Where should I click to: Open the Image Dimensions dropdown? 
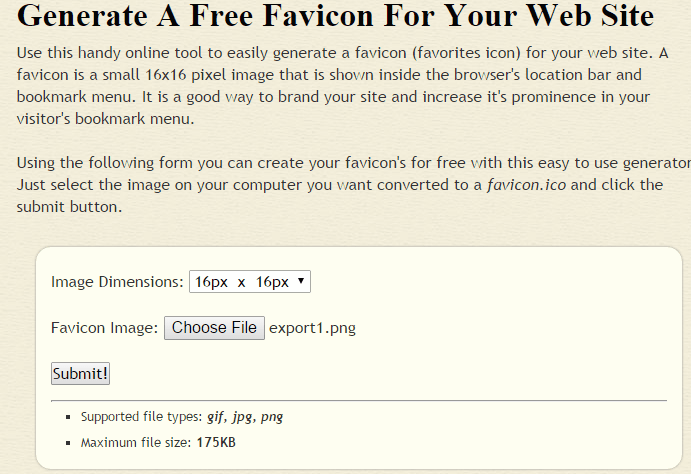(x=250, y=282)
